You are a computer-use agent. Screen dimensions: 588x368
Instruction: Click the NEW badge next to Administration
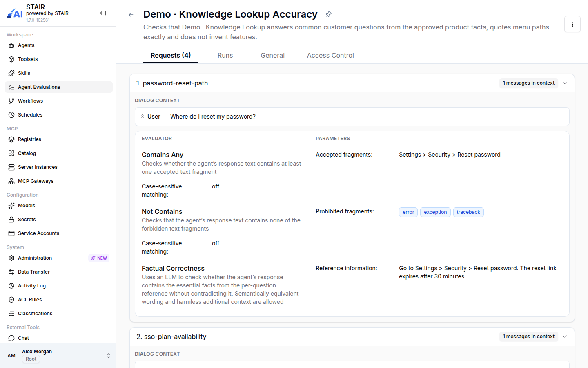click(x=99, y=258)
